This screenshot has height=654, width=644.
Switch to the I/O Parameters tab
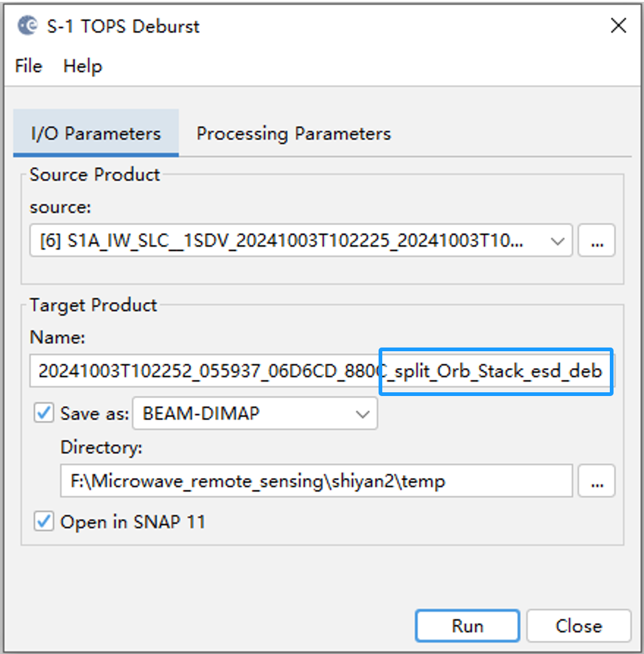point(96,133)
